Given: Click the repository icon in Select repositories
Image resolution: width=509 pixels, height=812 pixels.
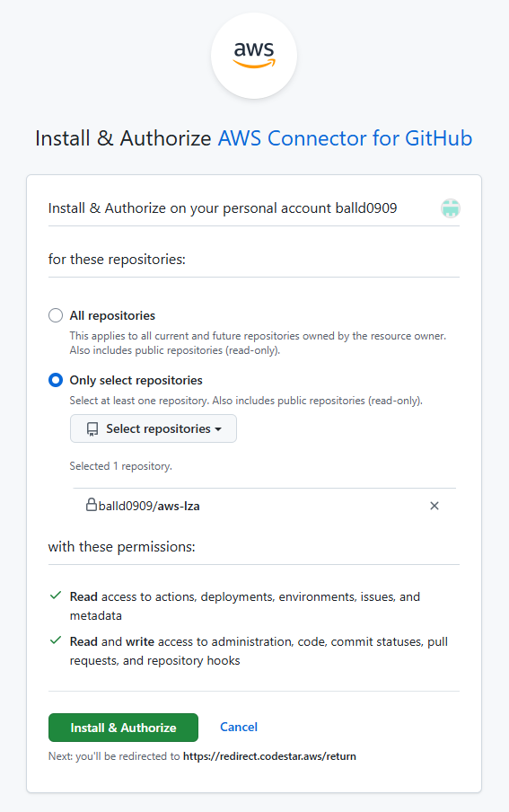Looking at the screenshot, I should click(92, 428).
